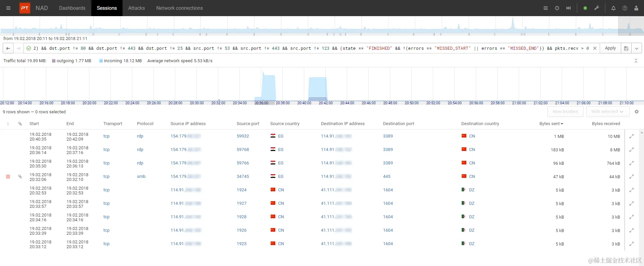Sort by Destination port column header
Image resolution: width=644 pixels, height=266 pixels.
(399, 124)
